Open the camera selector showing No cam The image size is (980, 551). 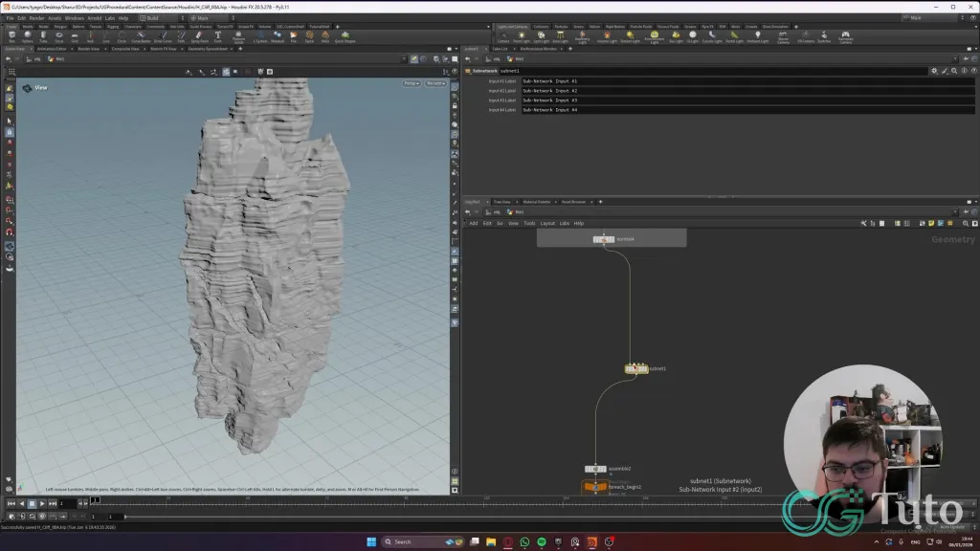tap(435, 83)
